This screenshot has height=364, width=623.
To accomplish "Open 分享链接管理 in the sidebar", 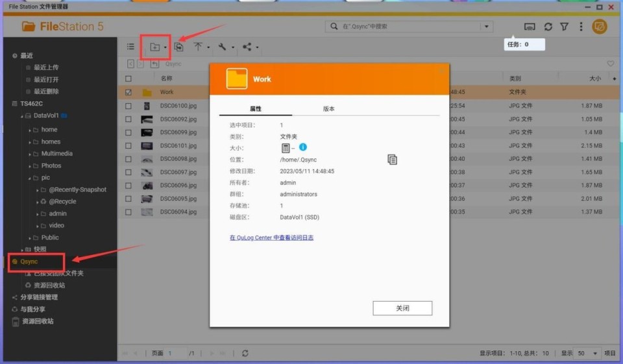I will point(39,297).
